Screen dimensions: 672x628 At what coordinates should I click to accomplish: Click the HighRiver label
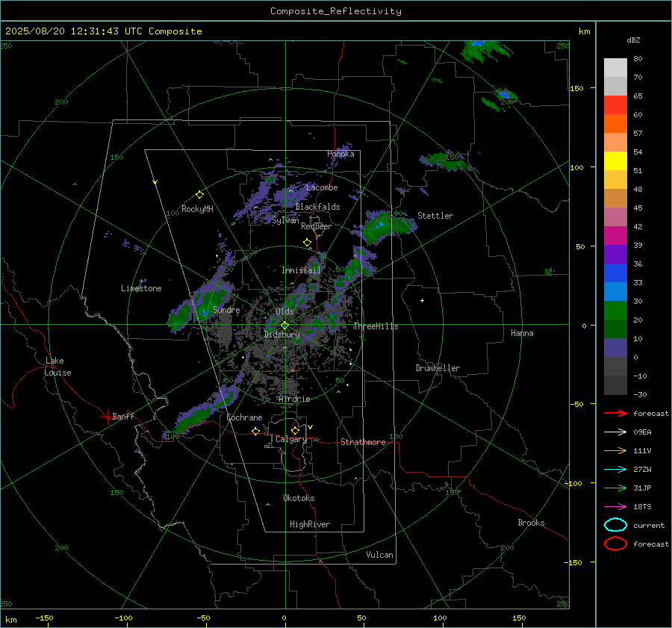click(310, 524)
